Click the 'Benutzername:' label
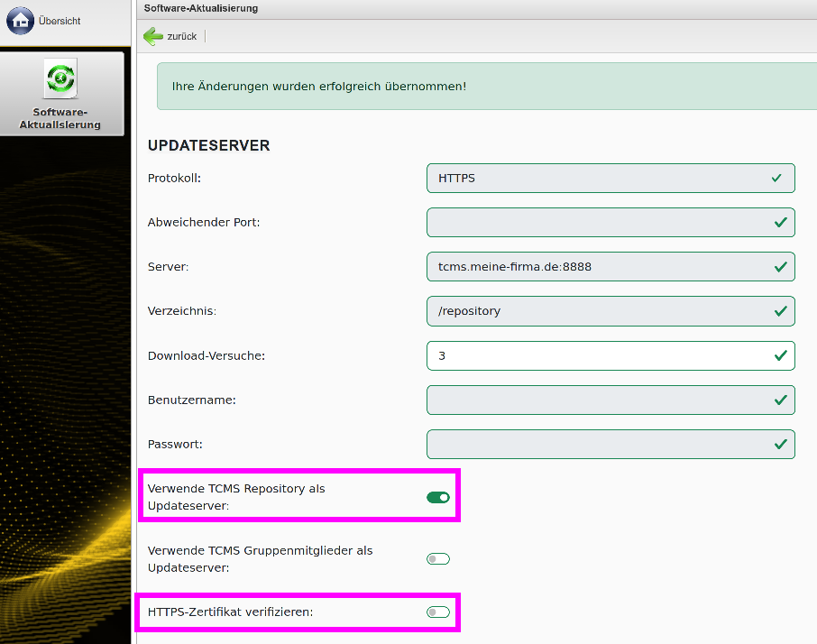Image resolution: width=817 pixels, height=644 pixels. (192, 400)
